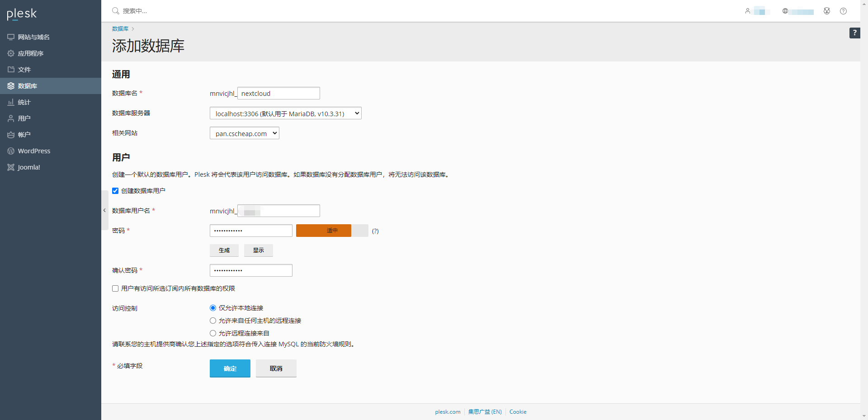Click the Applications gear icon

(x=11, y=53)
